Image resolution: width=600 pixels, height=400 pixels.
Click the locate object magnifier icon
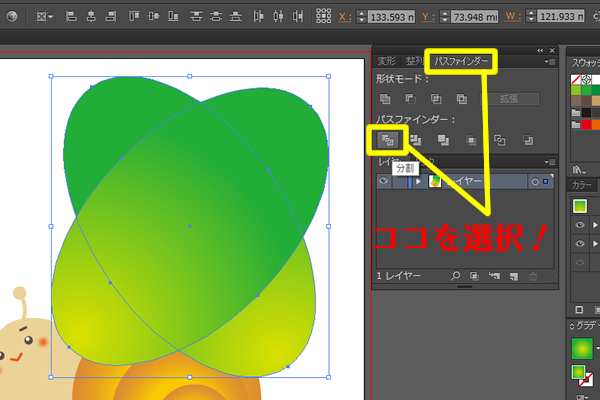click(456, 275)
